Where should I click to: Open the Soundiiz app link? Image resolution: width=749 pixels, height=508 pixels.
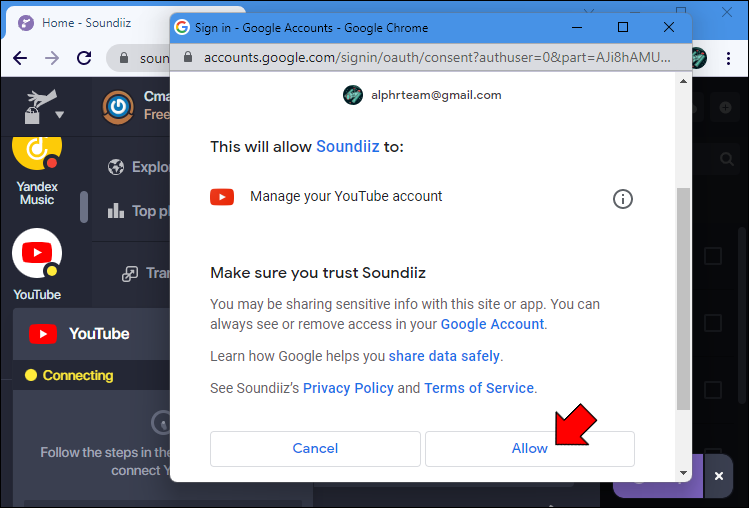tap(348, 146)
